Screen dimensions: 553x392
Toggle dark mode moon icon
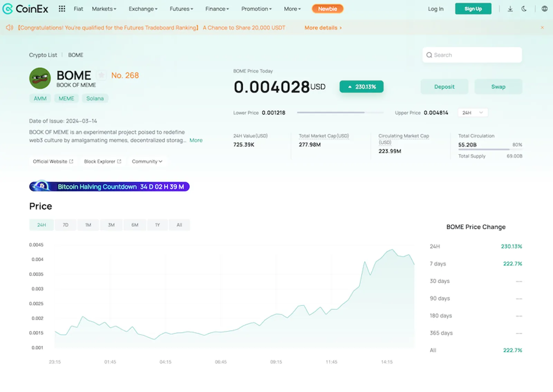point(524,9)
